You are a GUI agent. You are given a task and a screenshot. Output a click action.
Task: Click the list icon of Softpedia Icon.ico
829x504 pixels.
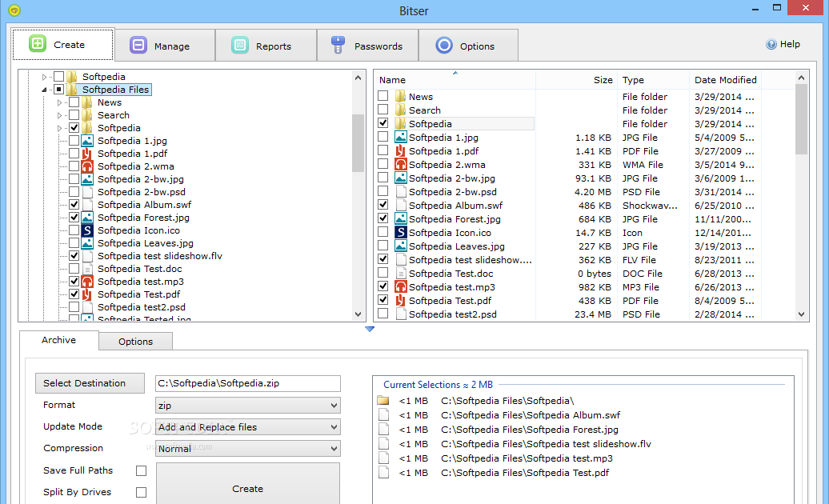(x=401, y=233)
